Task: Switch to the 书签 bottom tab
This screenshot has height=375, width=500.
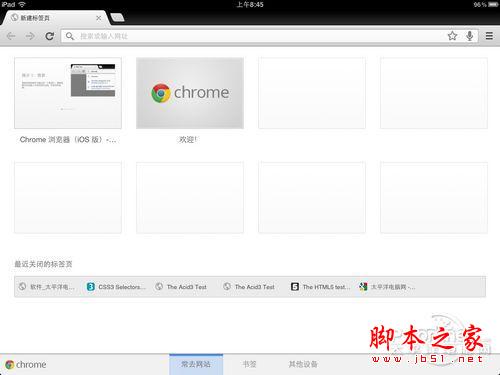Action: 249,364
